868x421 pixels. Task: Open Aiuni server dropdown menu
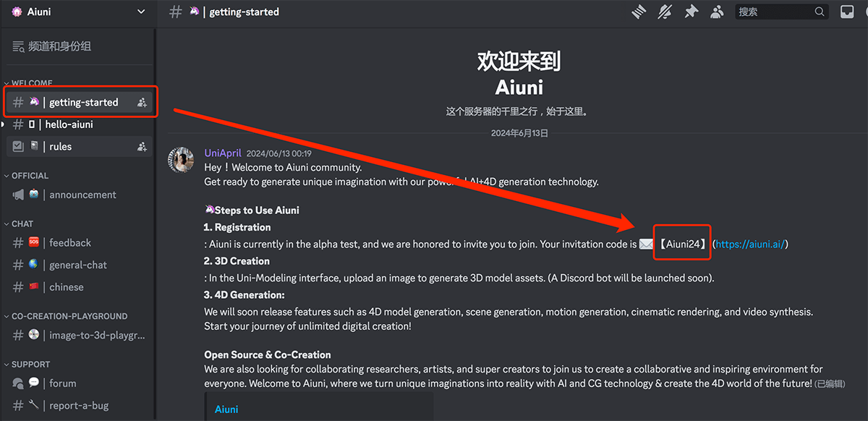pyautogui.click(x=140, y=12)
